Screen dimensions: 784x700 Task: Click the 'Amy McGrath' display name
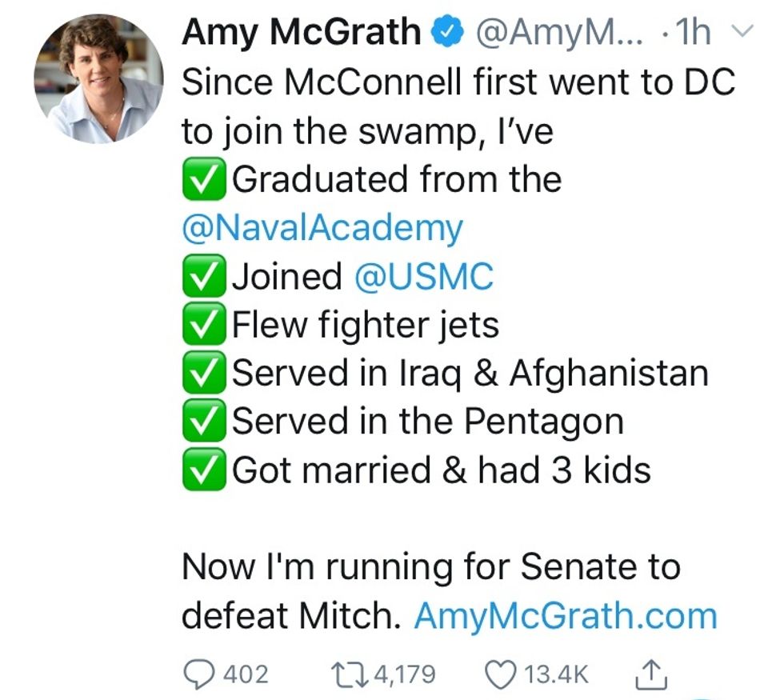[301, 34]
